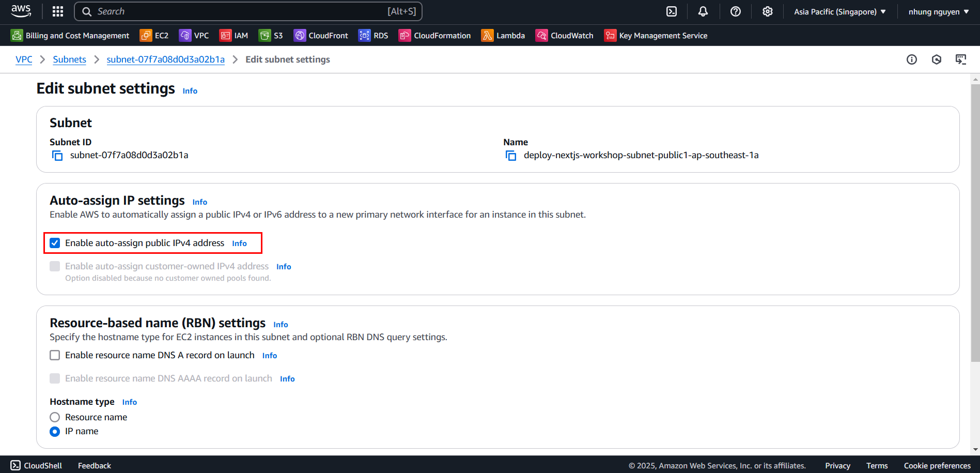Open Info for DNS AAAA record option
This screenshot has width=980, height=473.
pos(287,379)
